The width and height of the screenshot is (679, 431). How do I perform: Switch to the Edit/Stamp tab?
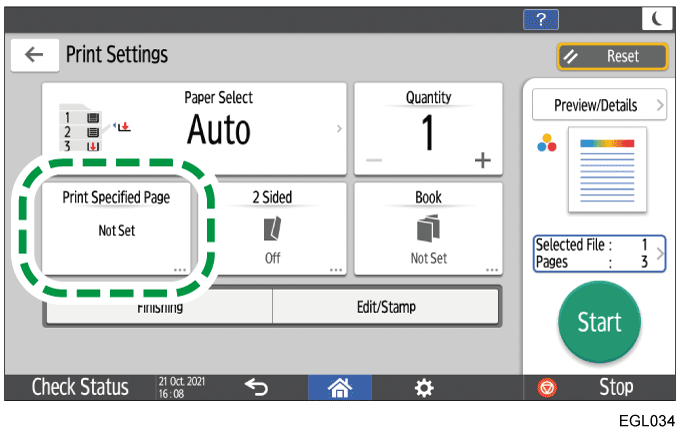tap(386, 308)
